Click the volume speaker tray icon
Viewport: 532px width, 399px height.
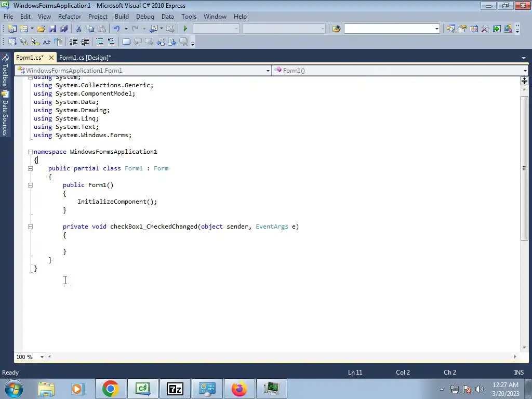[x=480, y=389]
